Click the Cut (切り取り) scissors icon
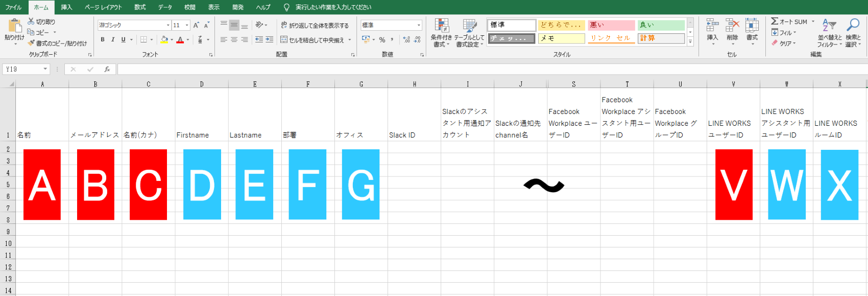The height and width of the screenshot is (296, 868). tap(31, 21)
